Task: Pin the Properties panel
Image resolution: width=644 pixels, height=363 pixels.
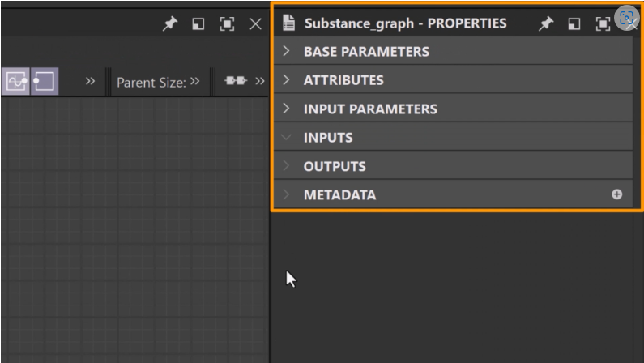Action: 546,23
